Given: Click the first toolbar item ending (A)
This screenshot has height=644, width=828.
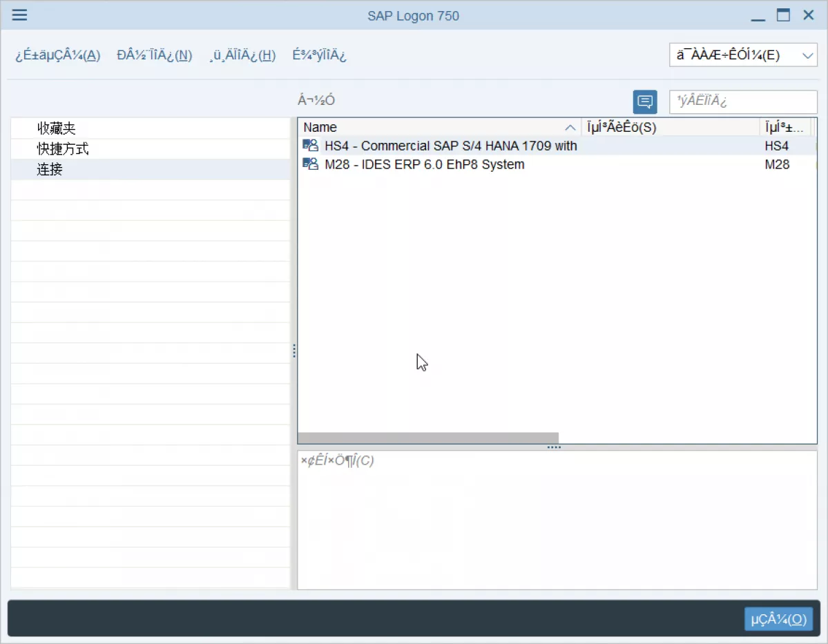Looking at the screenshot, I should (57, 55).
